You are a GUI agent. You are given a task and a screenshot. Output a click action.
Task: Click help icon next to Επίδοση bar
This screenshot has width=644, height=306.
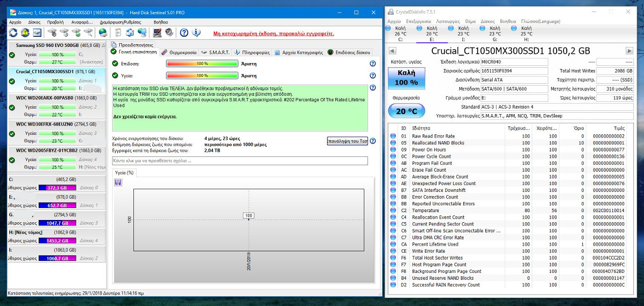[373, 64]
